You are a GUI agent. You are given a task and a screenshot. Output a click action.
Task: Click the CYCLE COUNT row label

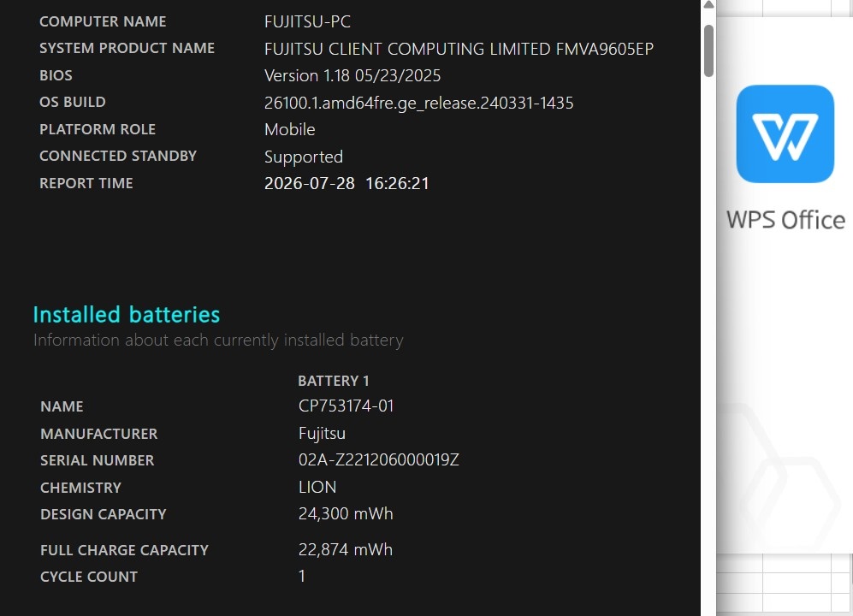[89, 577]
